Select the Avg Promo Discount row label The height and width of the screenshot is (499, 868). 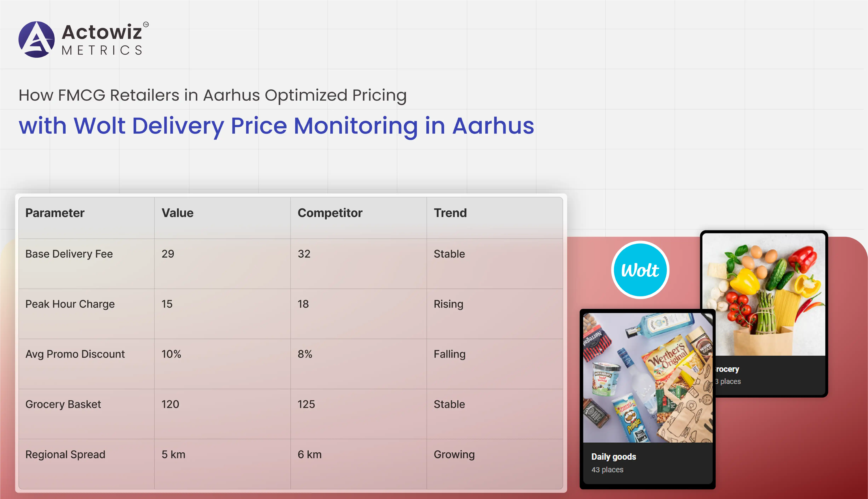pyautogui.click(x=75, y=354)
